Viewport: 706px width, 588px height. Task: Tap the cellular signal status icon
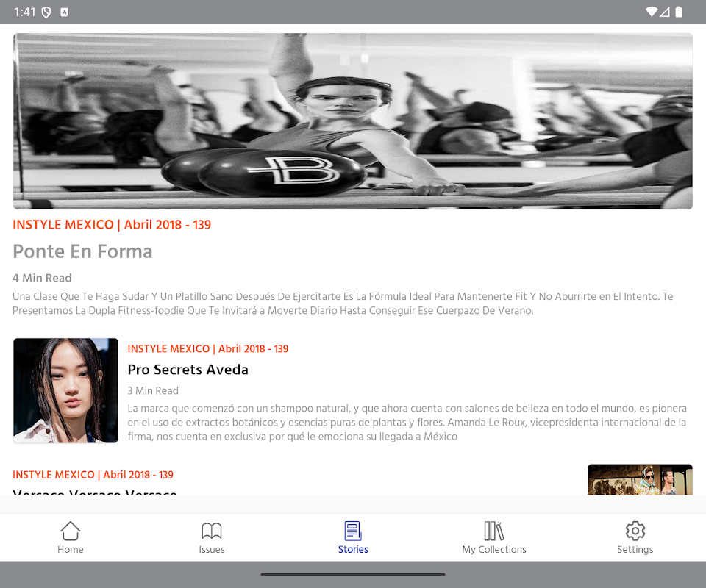[x=665, y=12]
